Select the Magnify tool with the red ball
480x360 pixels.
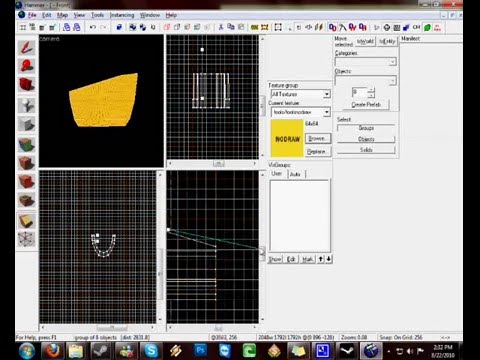point(27,66)
